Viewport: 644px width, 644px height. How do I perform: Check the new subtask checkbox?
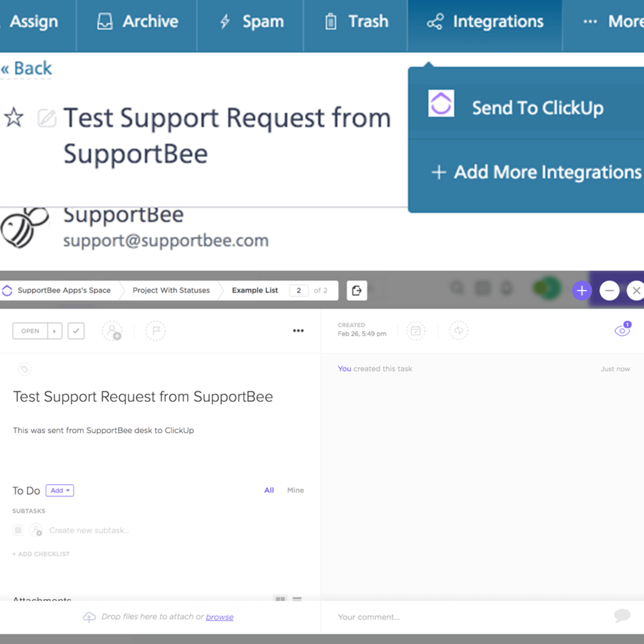18,530
